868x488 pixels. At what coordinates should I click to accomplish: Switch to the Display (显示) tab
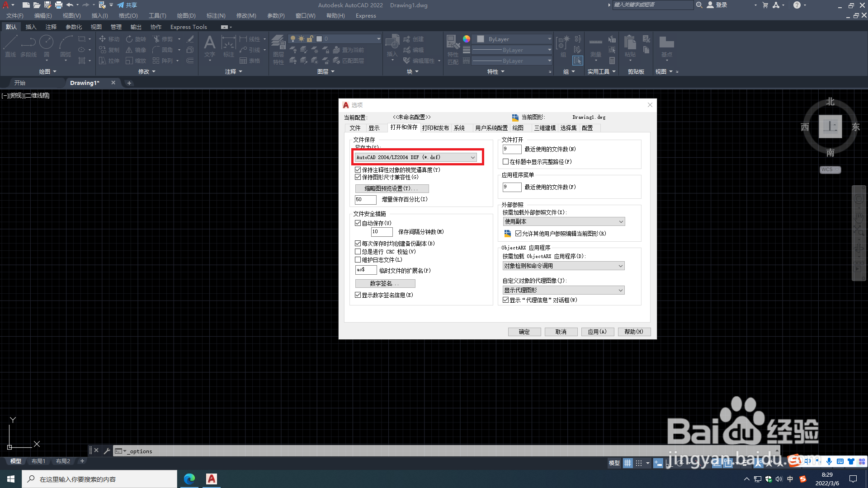pyautogui.click(x=374, y=128)
